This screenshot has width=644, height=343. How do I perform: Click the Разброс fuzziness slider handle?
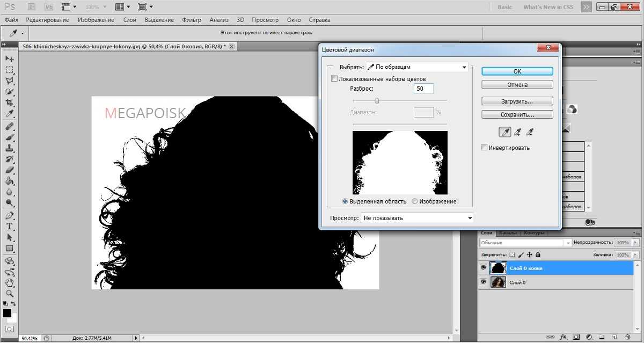377,100
